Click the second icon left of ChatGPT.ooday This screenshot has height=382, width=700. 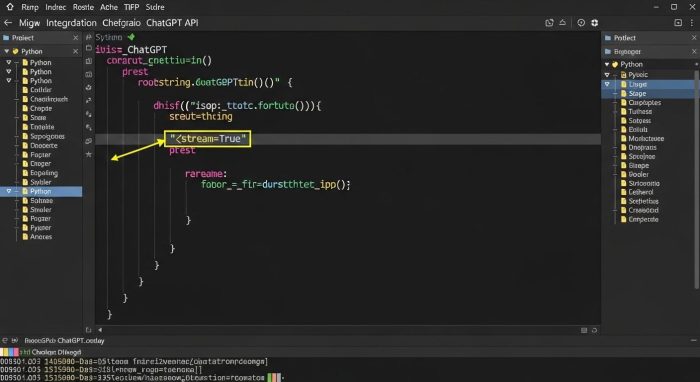tap(15, 340)
